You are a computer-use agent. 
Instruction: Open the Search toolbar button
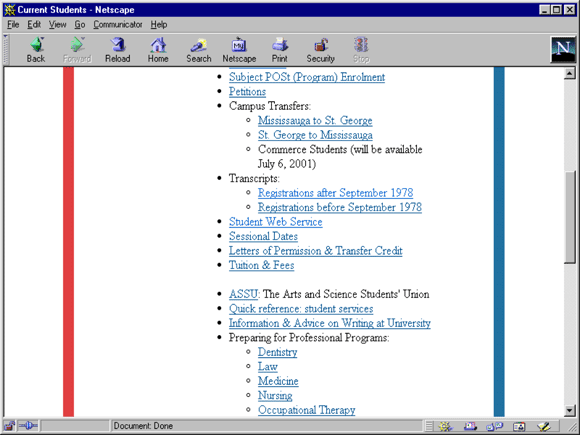click(199, 50)
